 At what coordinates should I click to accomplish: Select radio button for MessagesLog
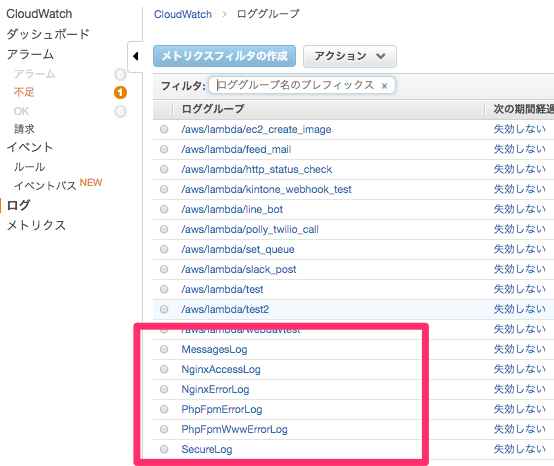164,349
